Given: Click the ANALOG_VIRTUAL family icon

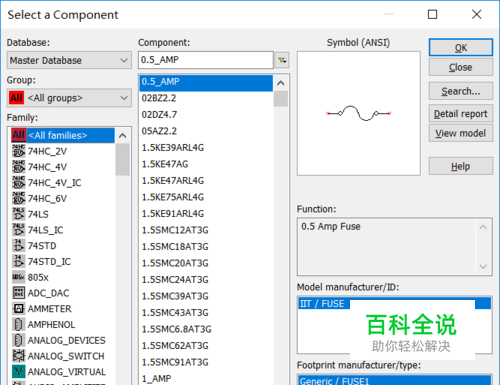Looking at the screenshot, I should (19, 372).
